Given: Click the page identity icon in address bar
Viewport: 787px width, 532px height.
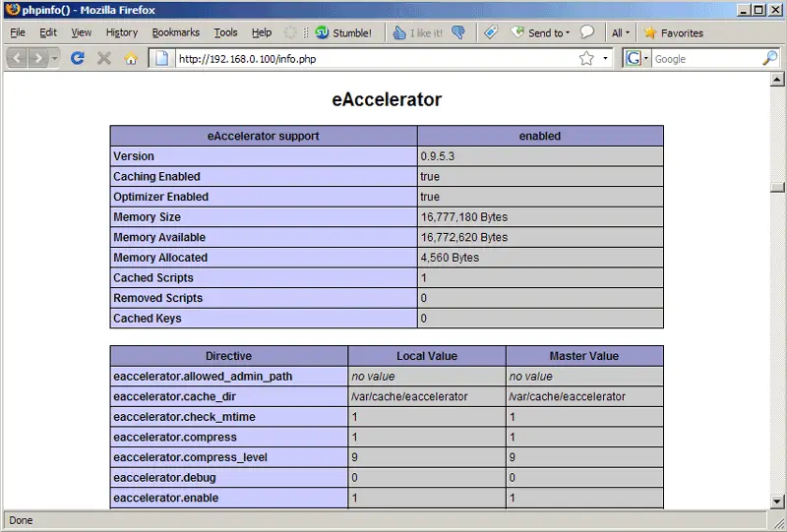Looking at the screenshot, I should pos(161,59).
